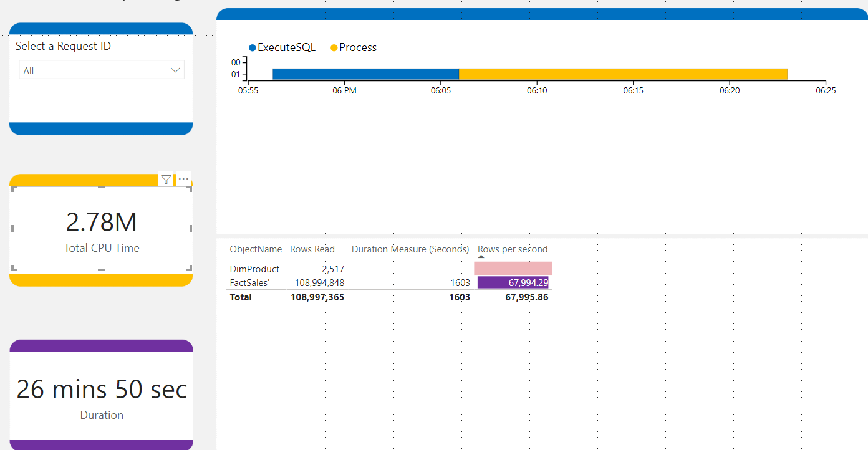Select the 2.78M Total CPU Time card

click(x=101, y=229)
